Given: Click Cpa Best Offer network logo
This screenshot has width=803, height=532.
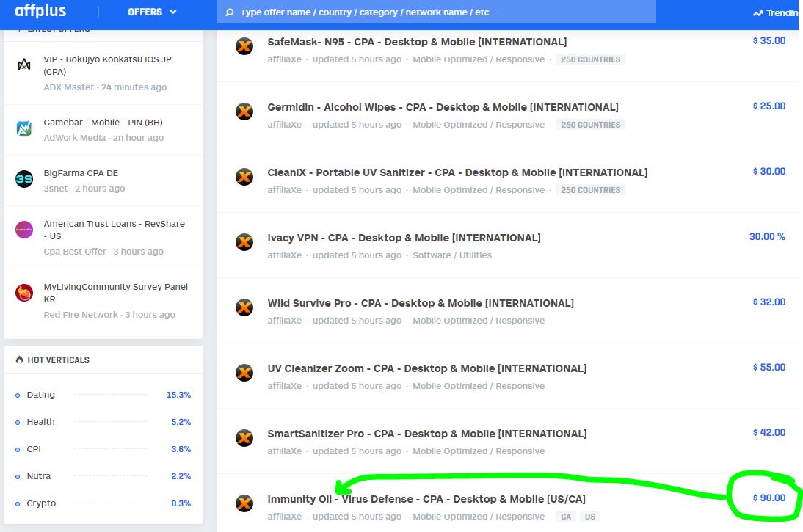Looking at the screenshot, I should [24, 230].
